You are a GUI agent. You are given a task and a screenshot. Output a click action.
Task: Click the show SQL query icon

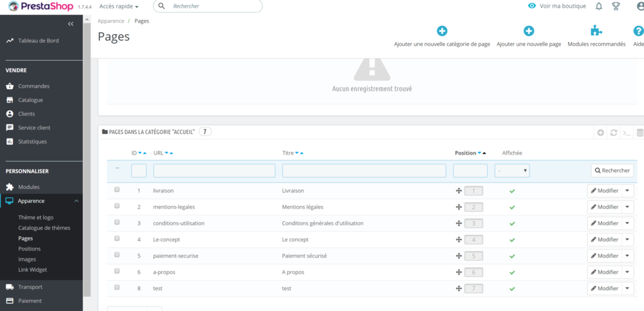pyautogui.click(x=627, y=133)
